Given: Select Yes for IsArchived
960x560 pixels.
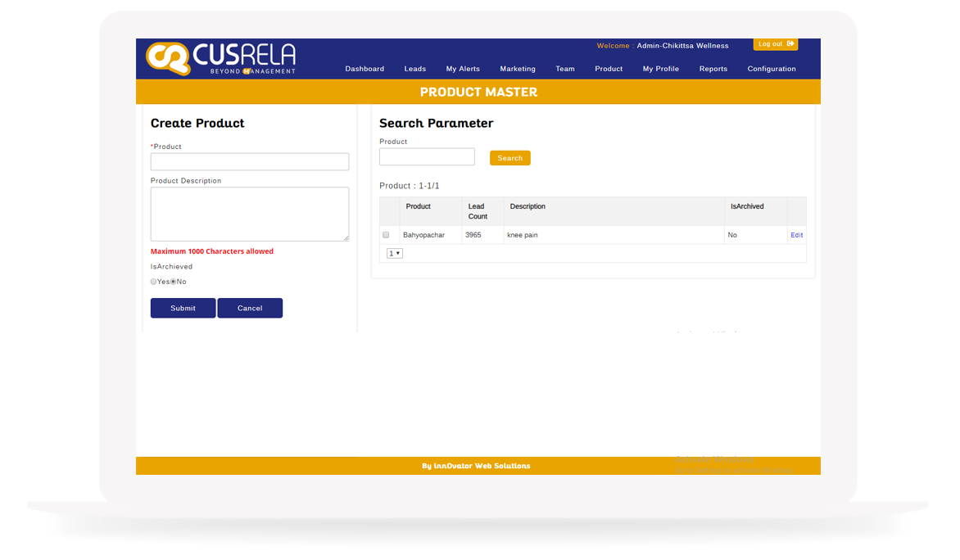Looking at the screenshot, I should click(x=154, y=282).
